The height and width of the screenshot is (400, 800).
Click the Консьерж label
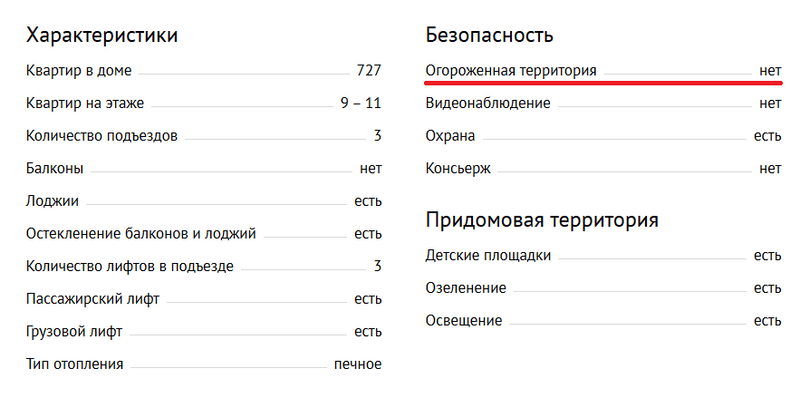click(x=458, y=168)
